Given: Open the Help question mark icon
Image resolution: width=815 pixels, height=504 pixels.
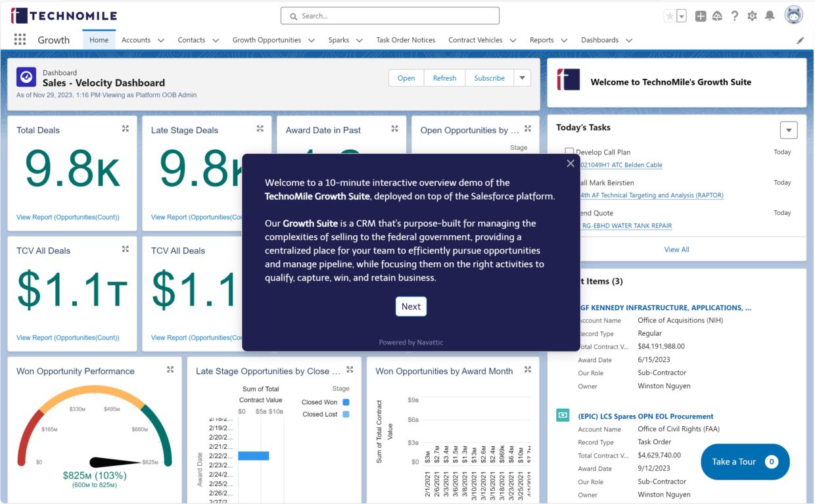Looking at the screenshot, I should click(735, 16).
